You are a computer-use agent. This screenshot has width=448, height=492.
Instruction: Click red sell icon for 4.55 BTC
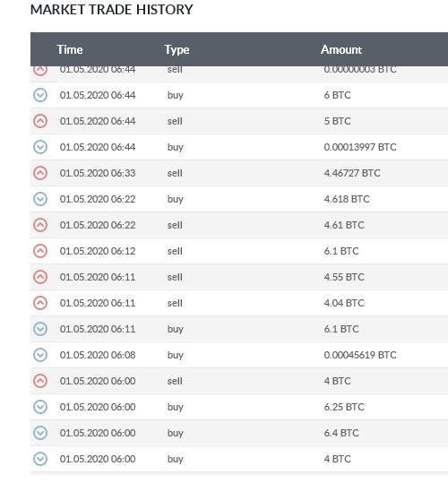40,277
